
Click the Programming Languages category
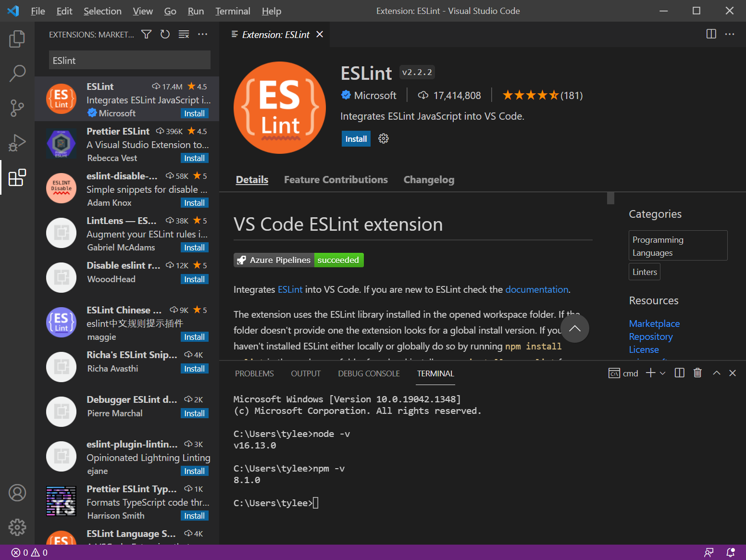tap(678, 246)
